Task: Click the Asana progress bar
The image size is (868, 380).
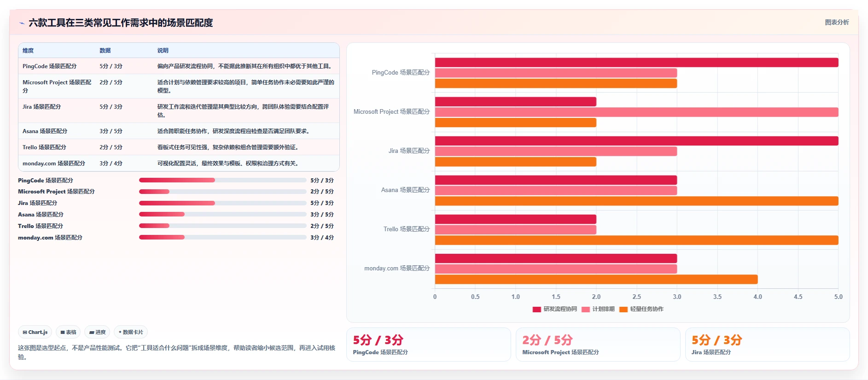Action: click(x=223, y=214)
